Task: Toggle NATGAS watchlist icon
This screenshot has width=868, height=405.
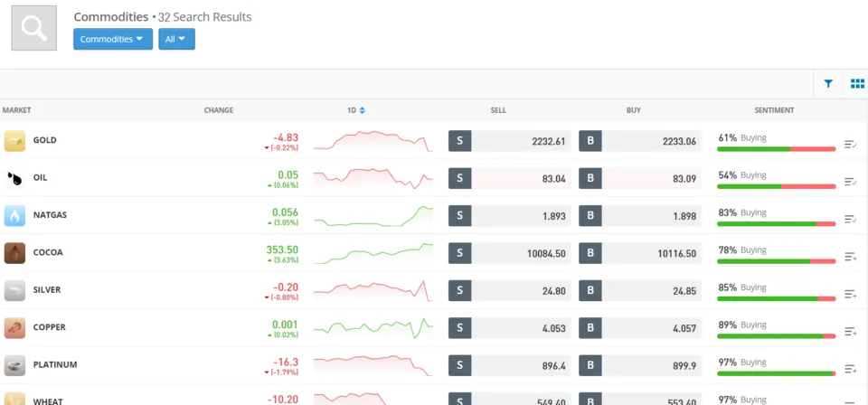Action: pos(850,219)
